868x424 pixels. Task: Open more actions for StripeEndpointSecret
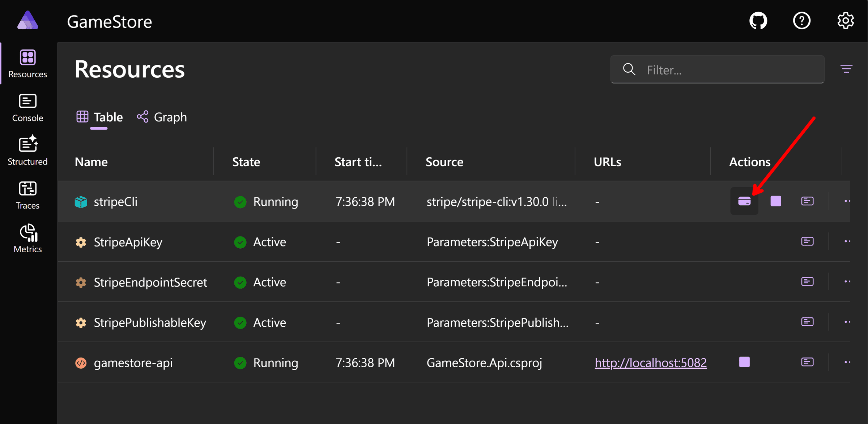point(847,282)
